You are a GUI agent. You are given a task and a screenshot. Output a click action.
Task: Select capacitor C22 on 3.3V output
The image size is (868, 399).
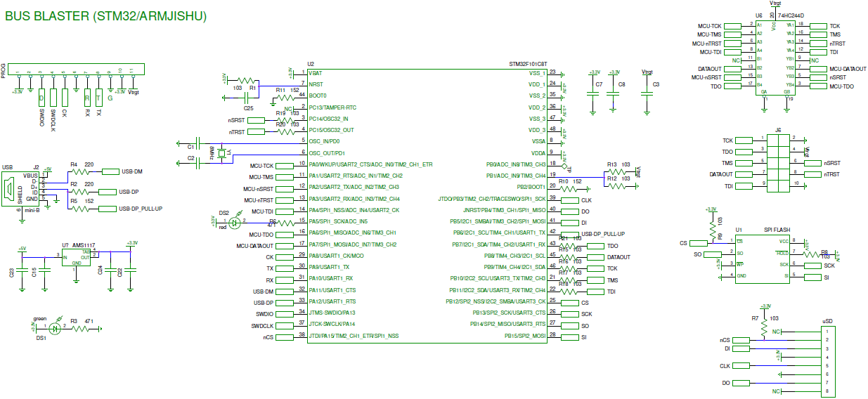(131, 270)
